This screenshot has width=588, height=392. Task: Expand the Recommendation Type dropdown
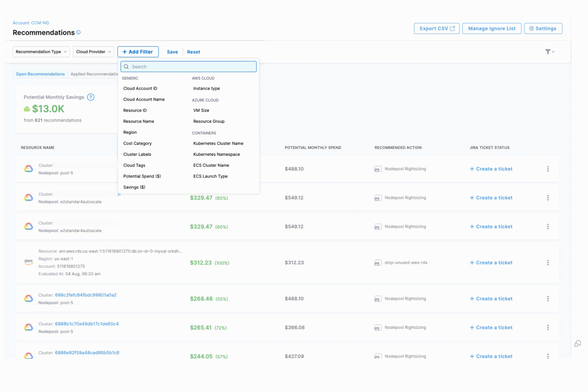point(41,52)
